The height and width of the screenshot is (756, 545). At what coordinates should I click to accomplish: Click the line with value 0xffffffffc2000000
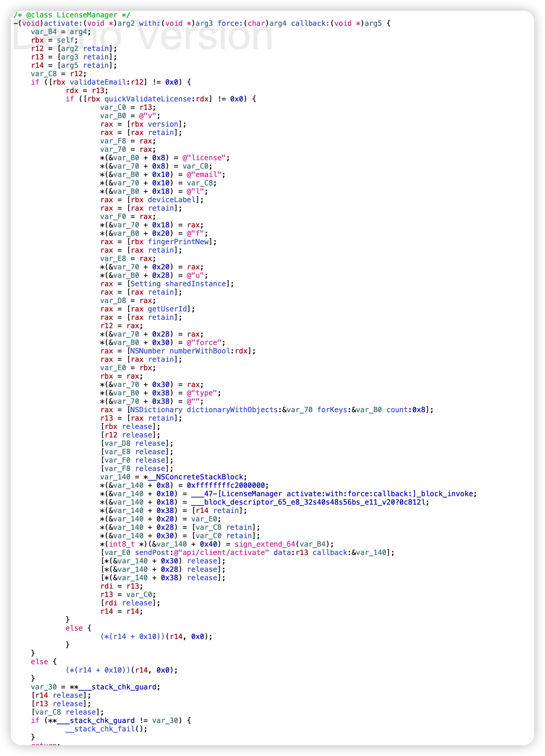[185, 485]
